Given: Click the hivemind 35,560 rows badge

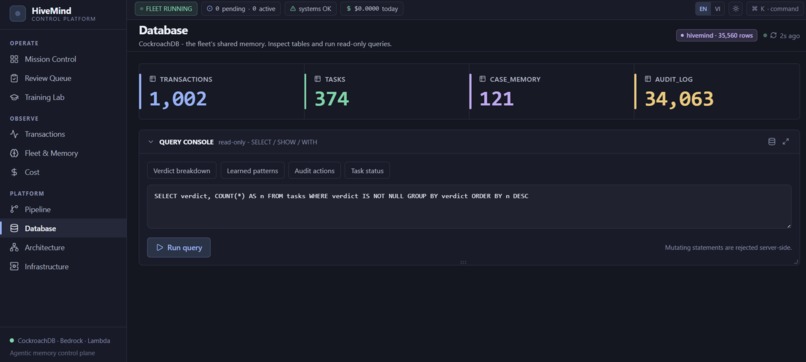Looking at the screenshot, I should pyautogui.click(x=717, y=35).
